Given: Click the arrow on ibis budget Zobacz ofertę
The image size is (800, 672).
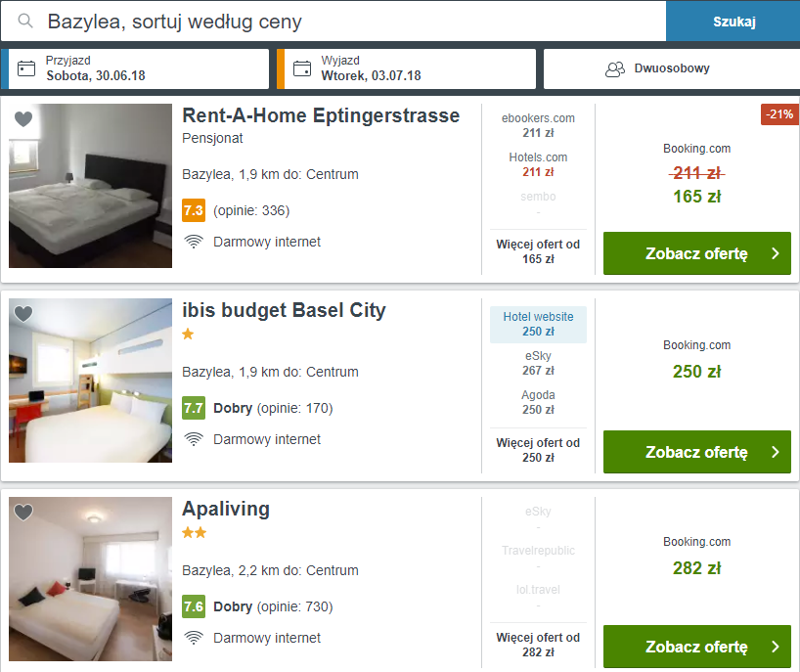Looking at the screenshot, I should click(775, 452).
